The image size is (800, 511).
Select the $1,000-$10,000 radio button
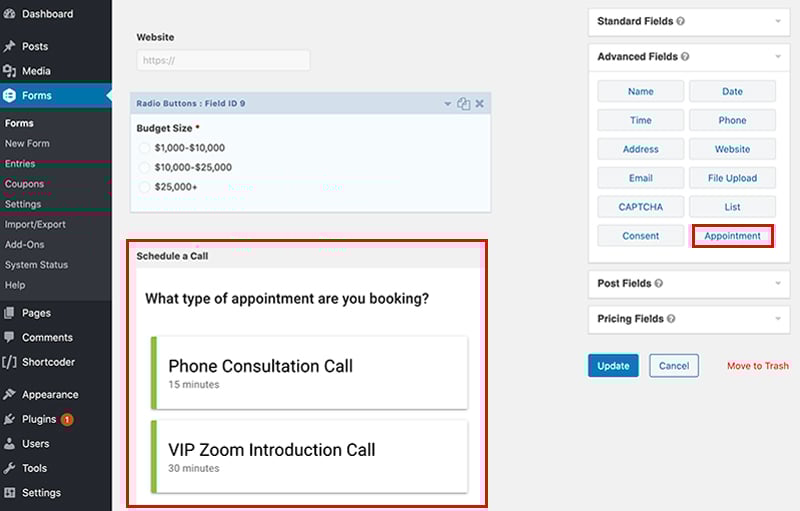point(144,148)
